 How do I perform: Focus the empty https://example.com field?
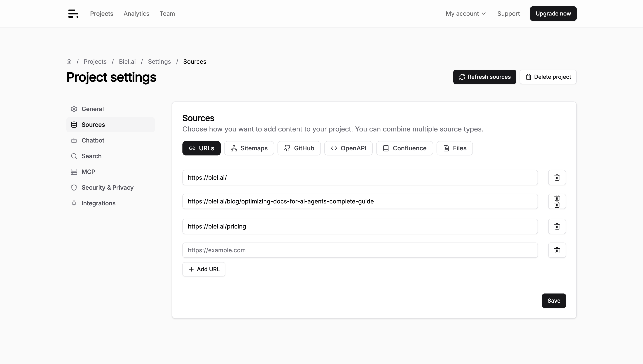point(360,250)
